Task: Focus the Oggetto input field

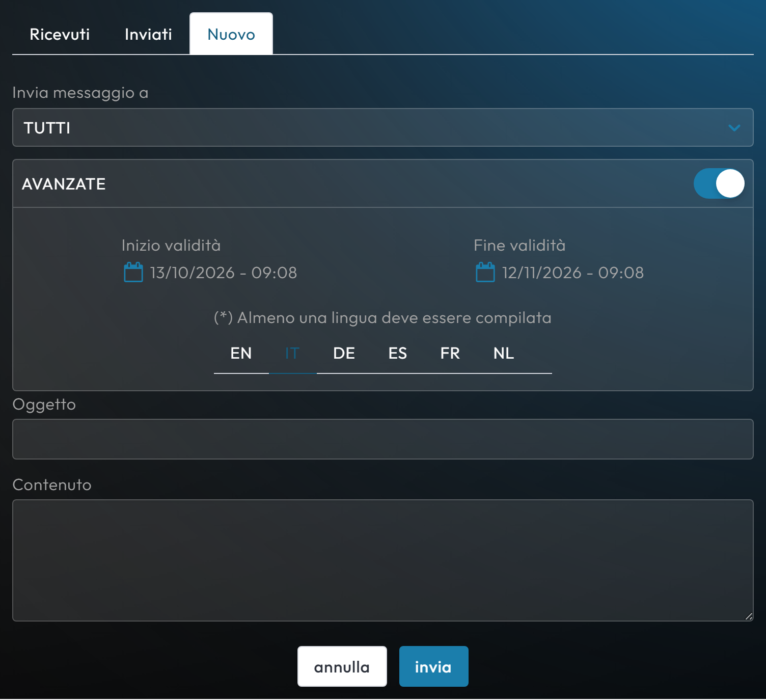Action: [x=383, y=439]
